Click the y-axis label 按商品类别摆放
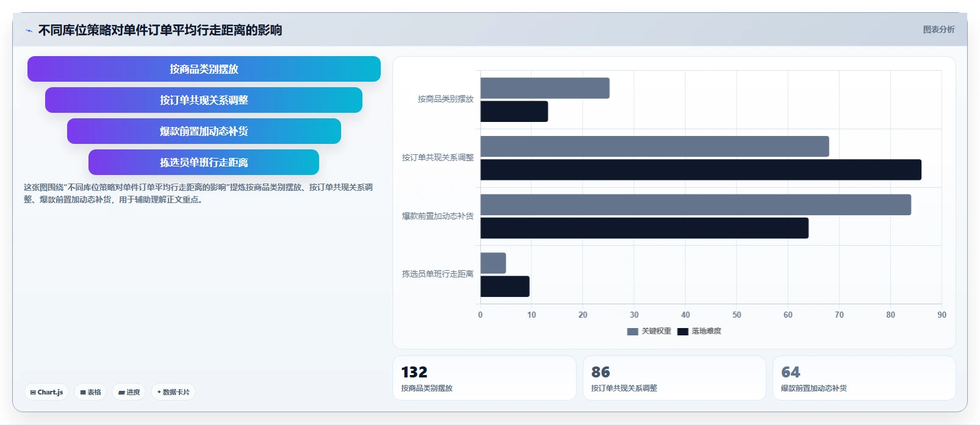This screenshot has height=425, width=980. pyautogui.click(x=445, y=99)
